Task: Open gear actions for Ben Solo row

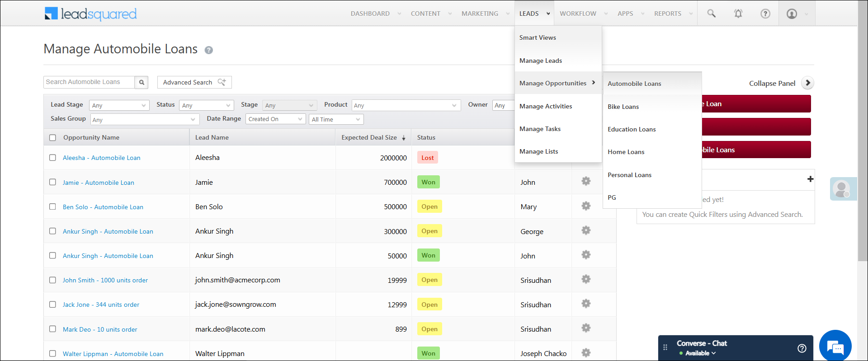Action: (586, 206)
